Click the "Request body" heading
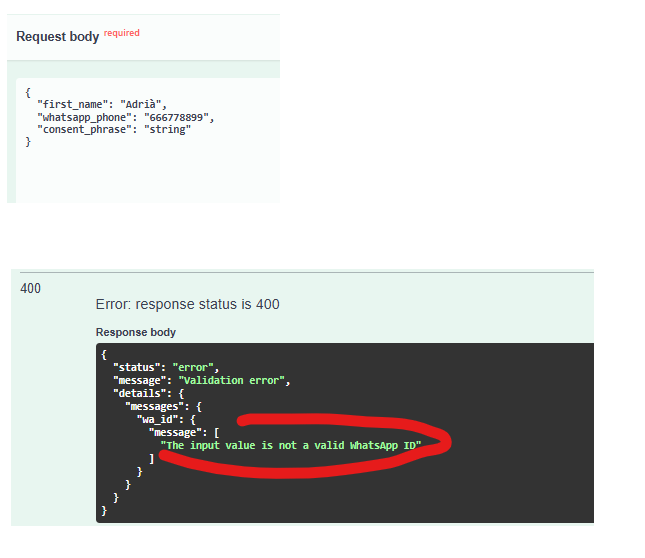 [58, 37]
